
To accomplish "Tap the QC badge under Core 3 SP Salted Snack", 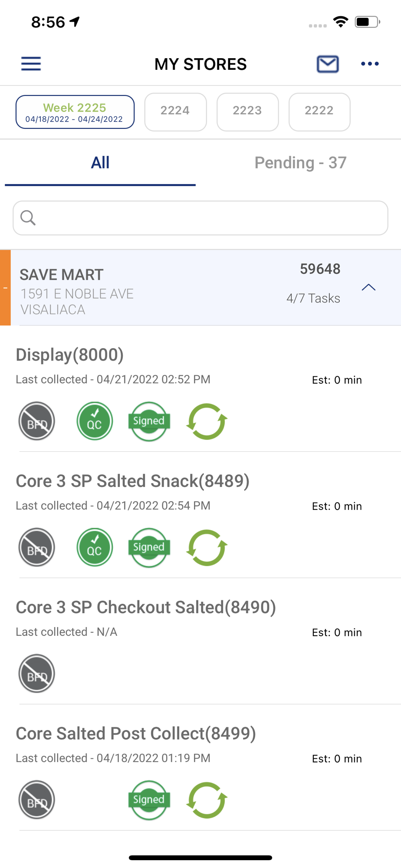I will (x=95, y=547).
